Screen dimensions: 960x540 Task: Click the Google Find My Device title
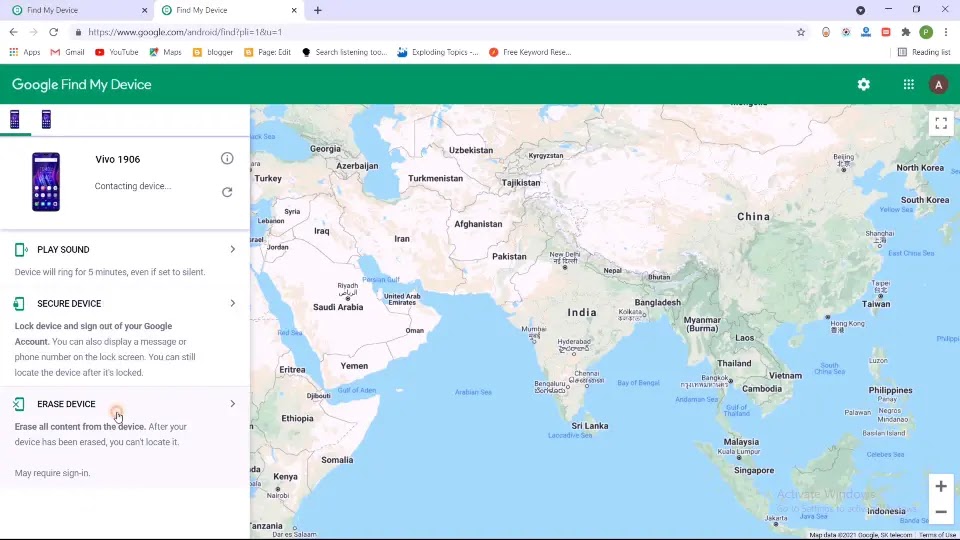click(81, 84)
